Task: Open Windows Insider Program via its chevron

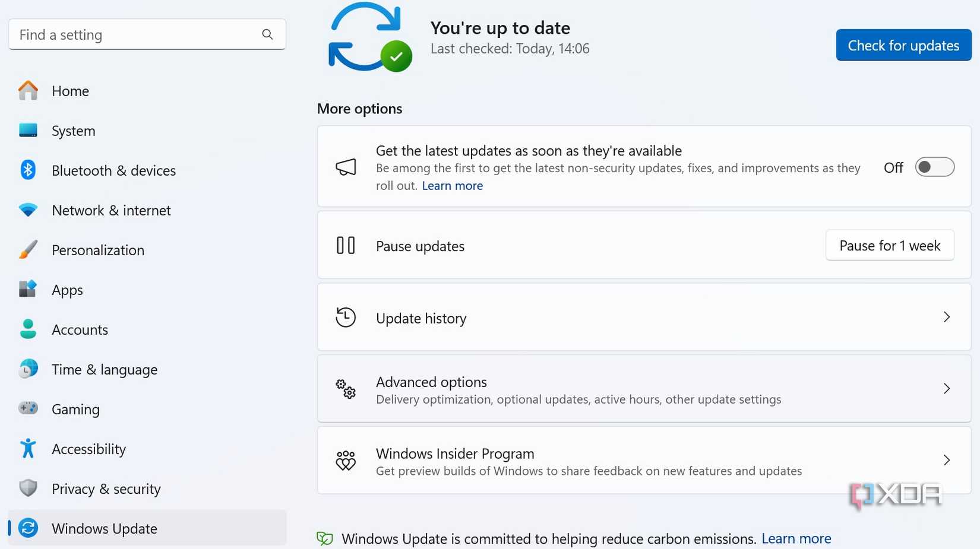Action: pos(947,461)
